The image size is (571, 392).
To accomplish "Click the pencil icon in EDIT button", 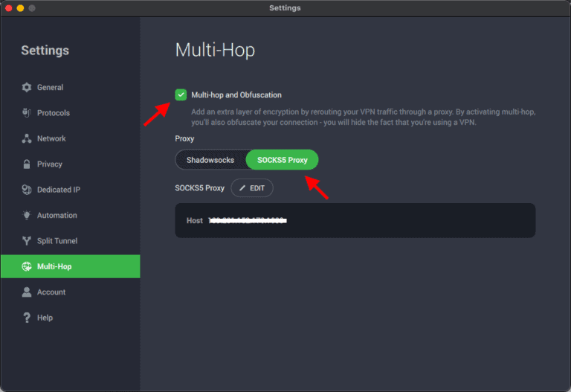I will [x=242, y=188].
